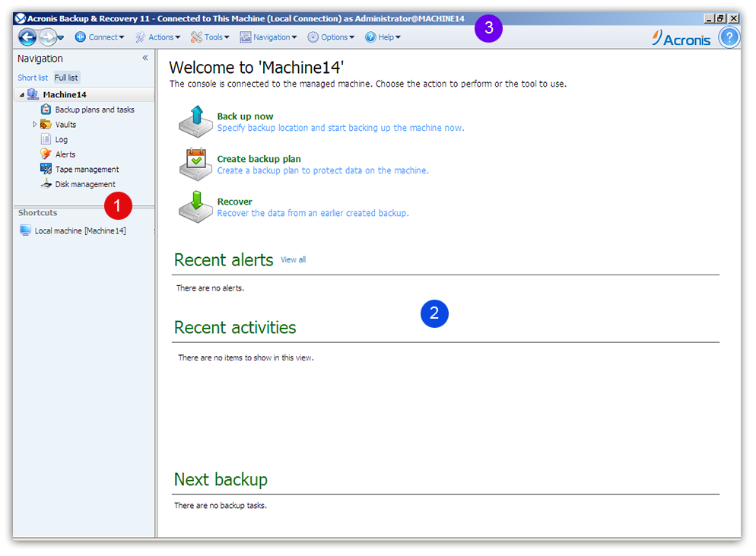Click the Back up now link
756x556 pixels.
pyautogui.click(x=245, y=116)
